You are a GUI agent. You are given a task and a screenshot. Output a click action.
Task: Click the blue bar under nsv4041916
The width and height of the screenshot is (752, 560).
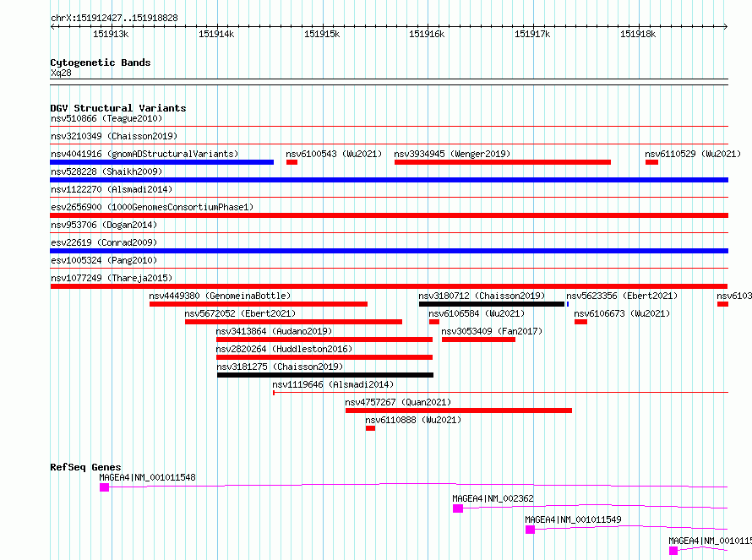(x=161, y=162)
